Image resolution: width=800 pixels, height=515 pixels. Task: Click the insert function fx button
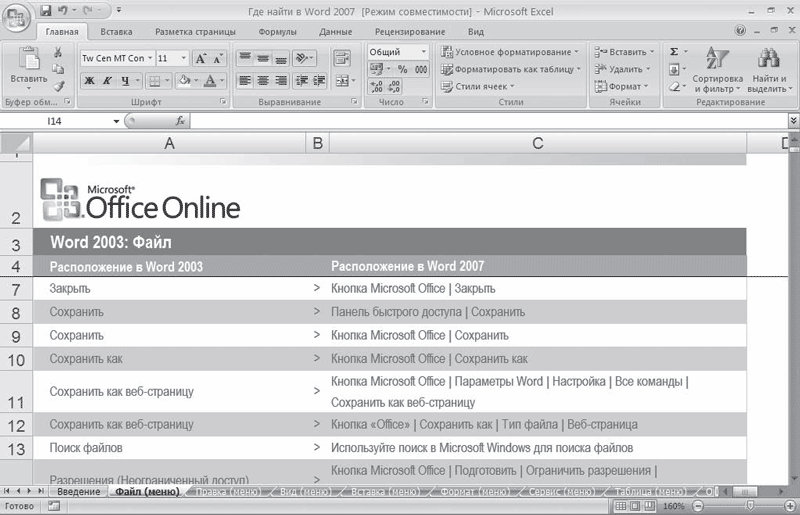pyautogui.click(x=180, y=121)
